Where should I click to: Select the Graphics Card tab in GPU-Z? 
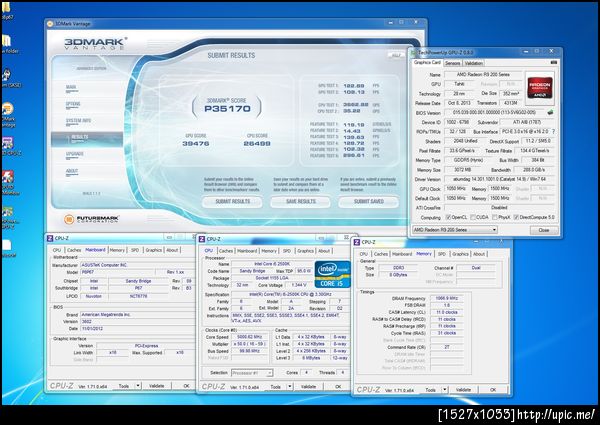pos(427,62)
